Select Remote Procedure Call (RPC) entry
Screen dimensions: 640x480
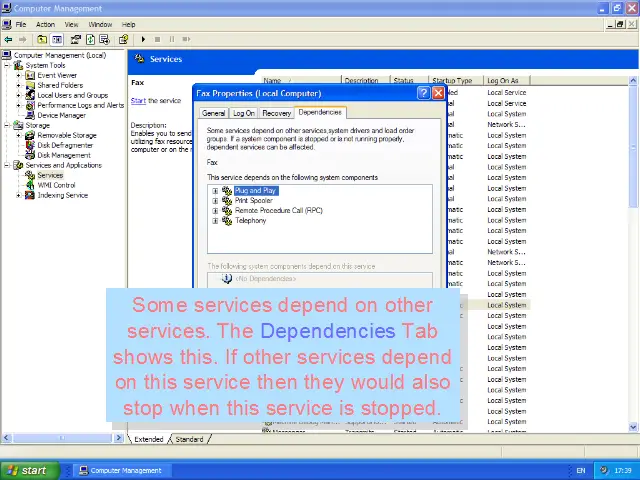[278, 211]
